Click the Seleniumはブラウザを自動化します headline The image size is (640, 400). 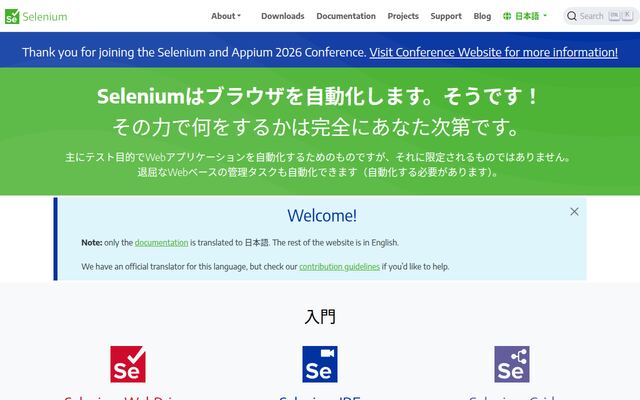click(x=317, y=97)
